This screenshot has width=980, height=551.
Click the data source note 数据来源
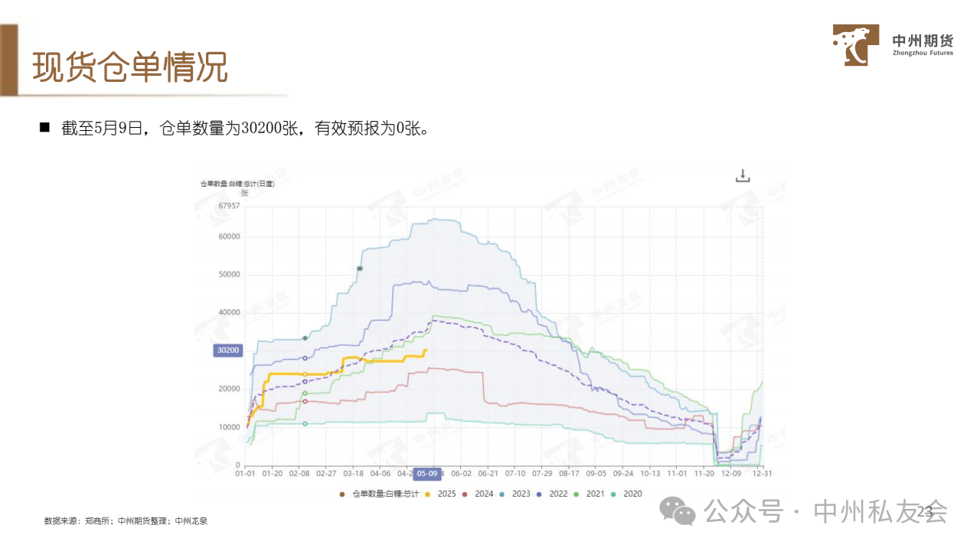click(126, 521)
